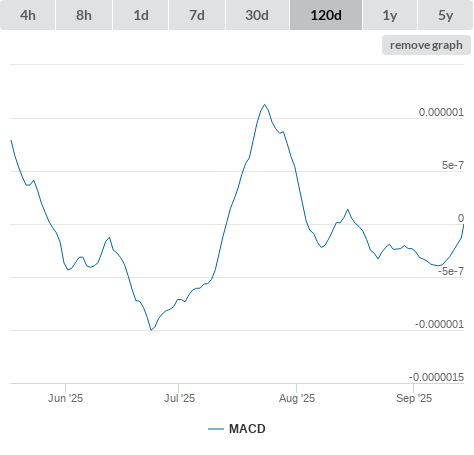This screenshot has width=474, height=455.
Task: Click the -5e-7 y-axis value
Action: (x=451, y=271)
